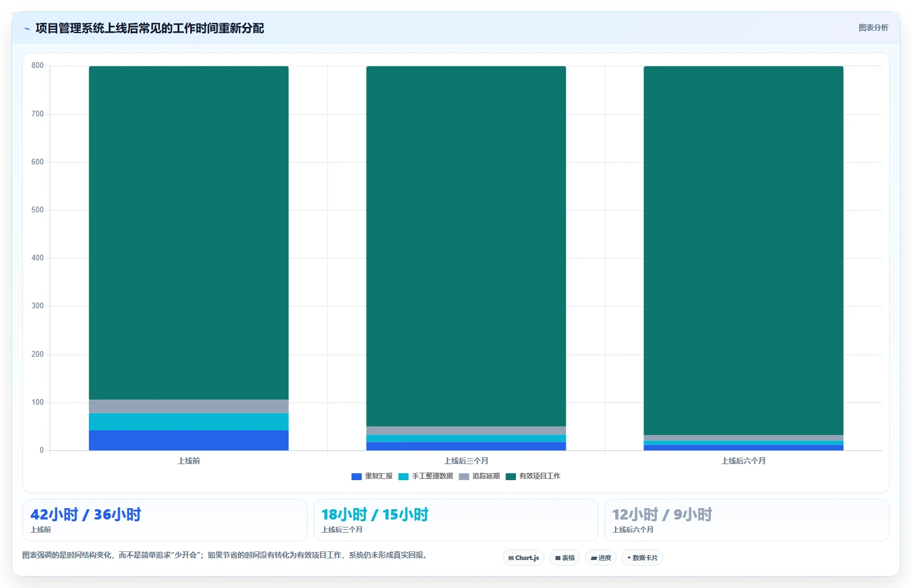Click the 42小时 / 36小时 stat card
The image size is (912, 588).
[165, 520]
